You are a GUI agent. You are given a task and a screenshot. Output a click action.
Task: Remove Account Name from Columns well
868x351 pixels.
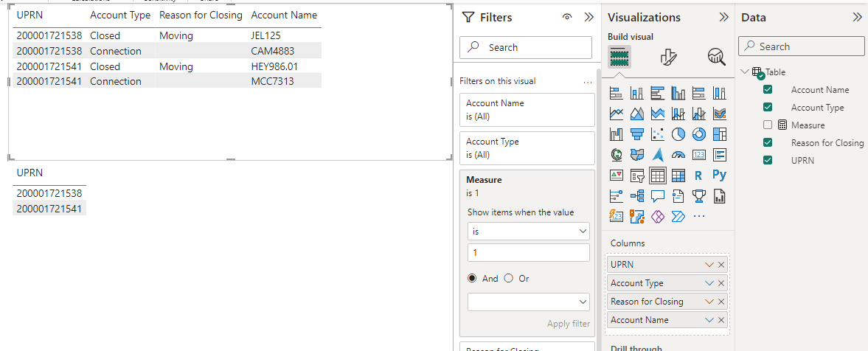coord(721,319)
